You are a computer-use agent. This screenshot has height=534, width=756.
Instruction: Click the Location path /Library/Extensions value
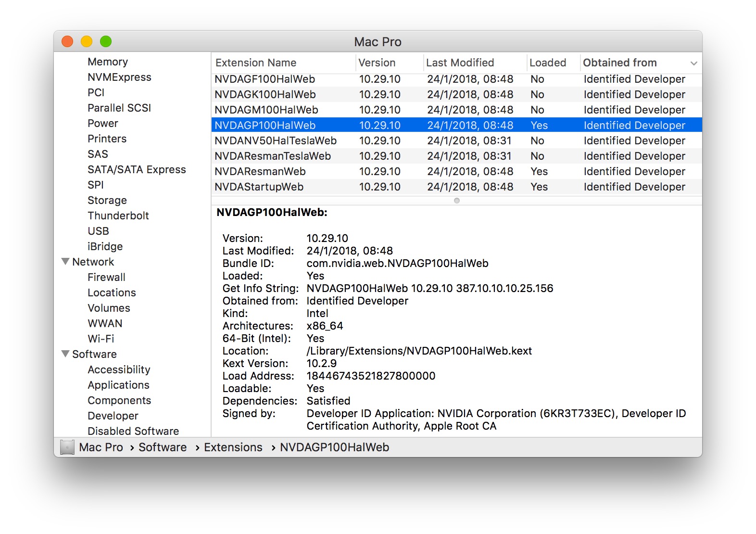pos(419,351)
